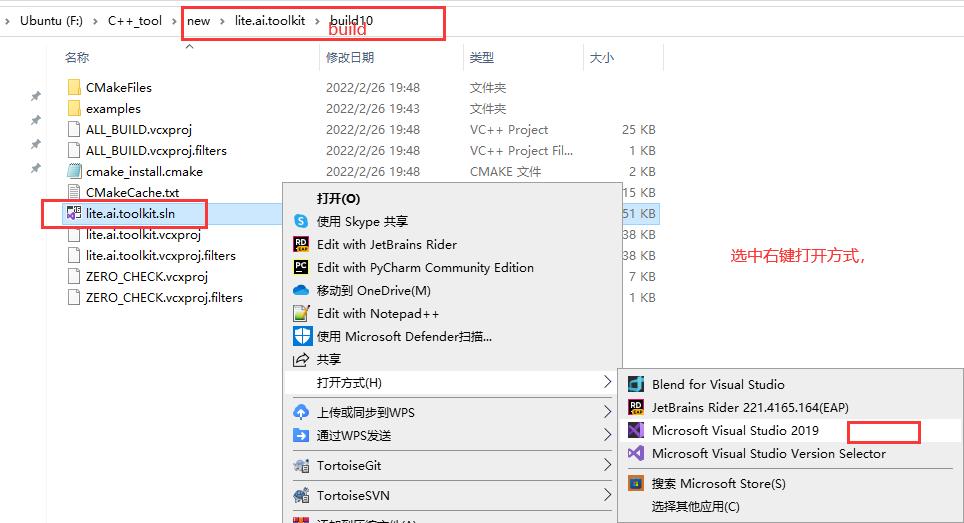Screen dimensions: 964x523
Task: Click the Skype share icon
Action: pos(301,221)
